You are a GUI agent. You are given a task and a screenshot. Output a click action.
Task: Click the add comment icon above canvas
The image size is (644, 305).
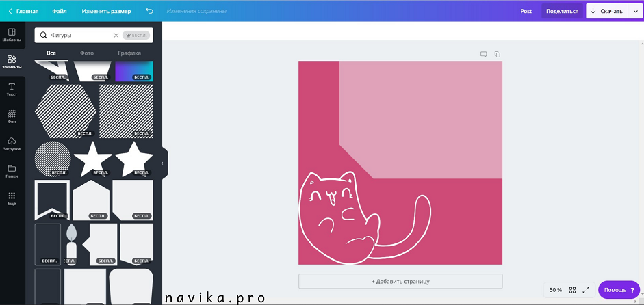[483, 54]
